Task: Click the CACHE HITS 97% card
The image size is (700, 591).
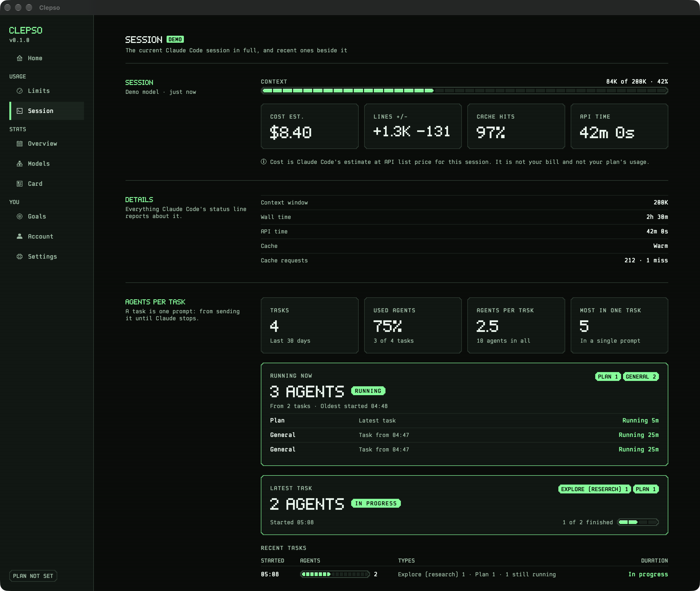Action: (x=516, y=126)
